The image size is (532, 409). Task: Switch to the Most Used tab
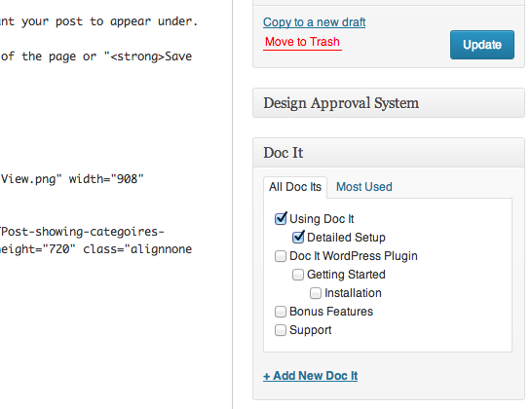tap(363, 187)
